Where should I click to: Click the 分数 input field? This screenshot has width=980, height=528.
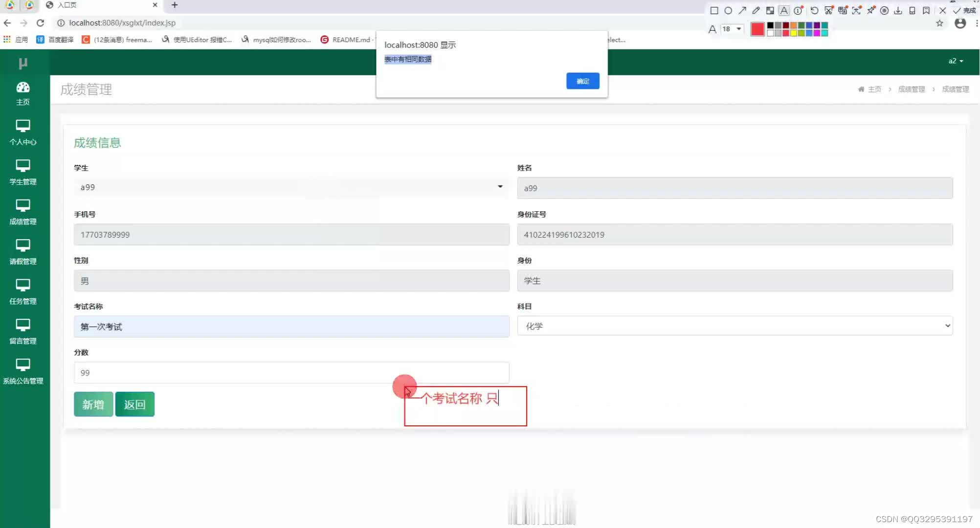(291, 373)
